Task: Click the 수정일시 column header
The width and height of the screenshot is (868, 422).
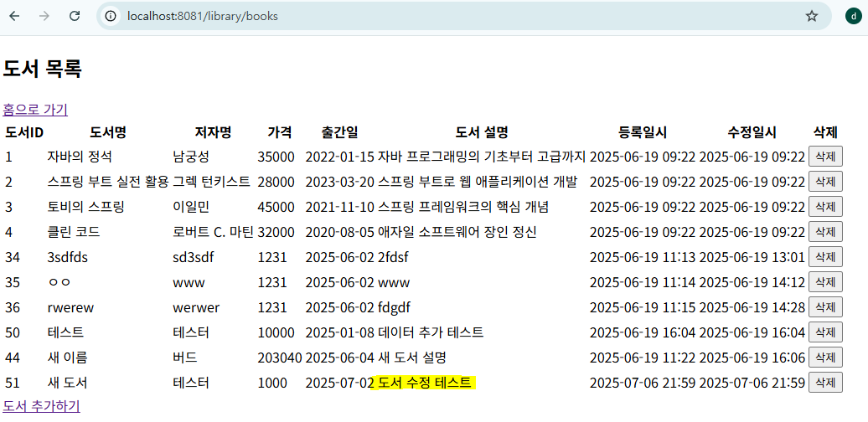Action: click(x=752, y=132)
